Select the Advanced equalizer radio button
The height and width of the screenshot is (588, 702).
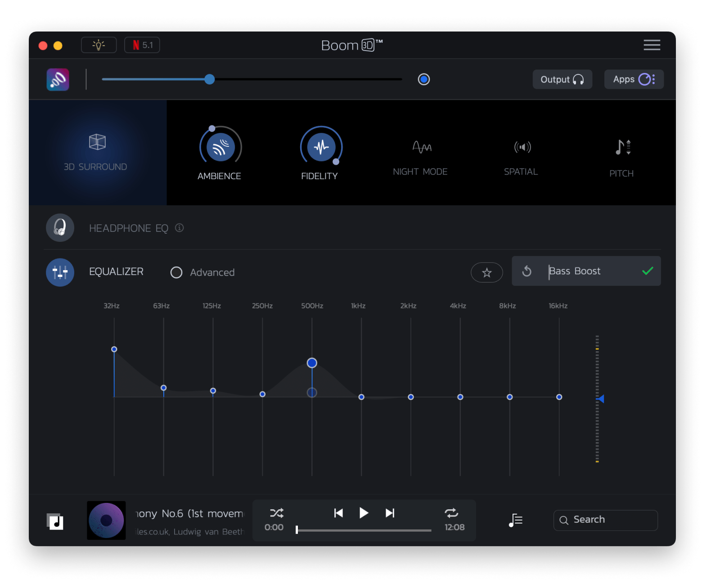176,272
